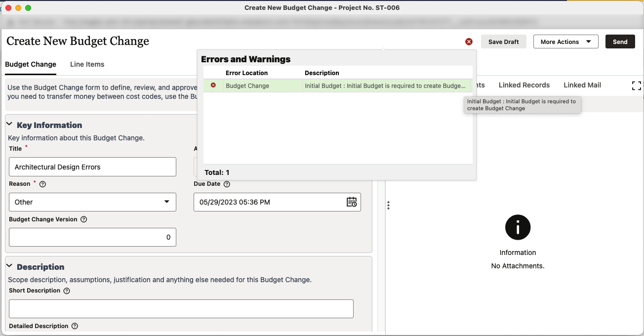
Task: Click the Information icon in attachments area
Action: [518, 227]
